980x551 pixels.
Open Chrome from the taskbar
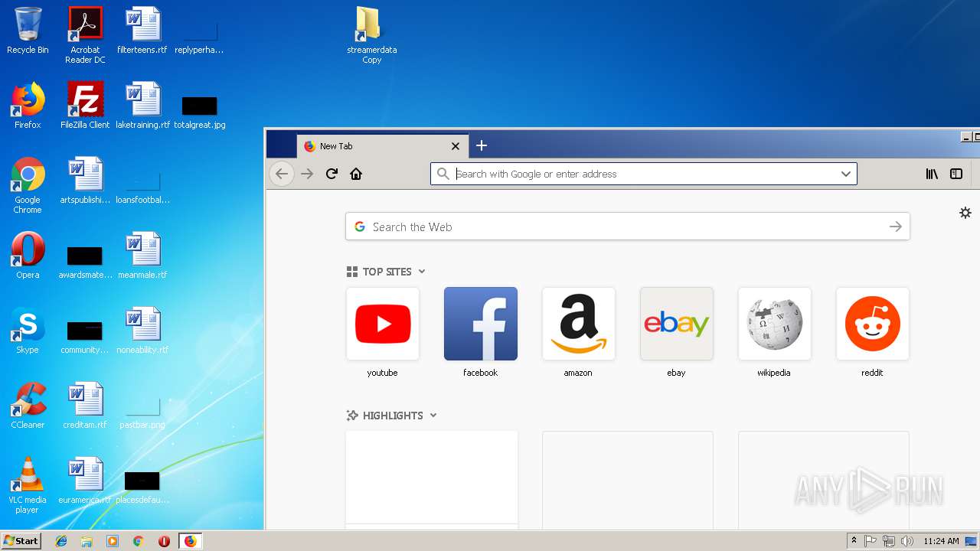138,541
